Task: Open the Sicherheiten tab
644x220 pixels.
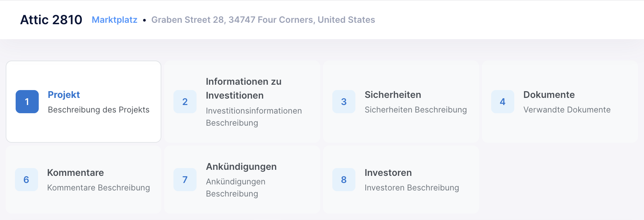Action: [393, 95]
